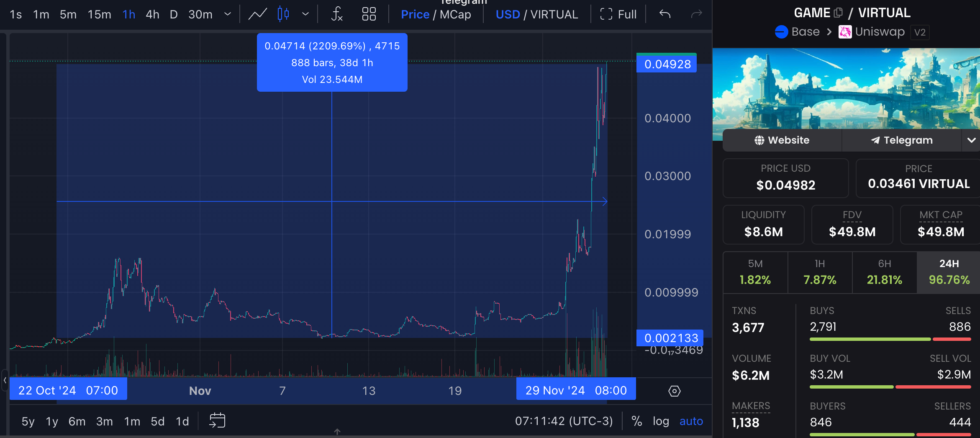Select the 1h timeframe
The image size is (980, 438).
(x=129, y=15)
